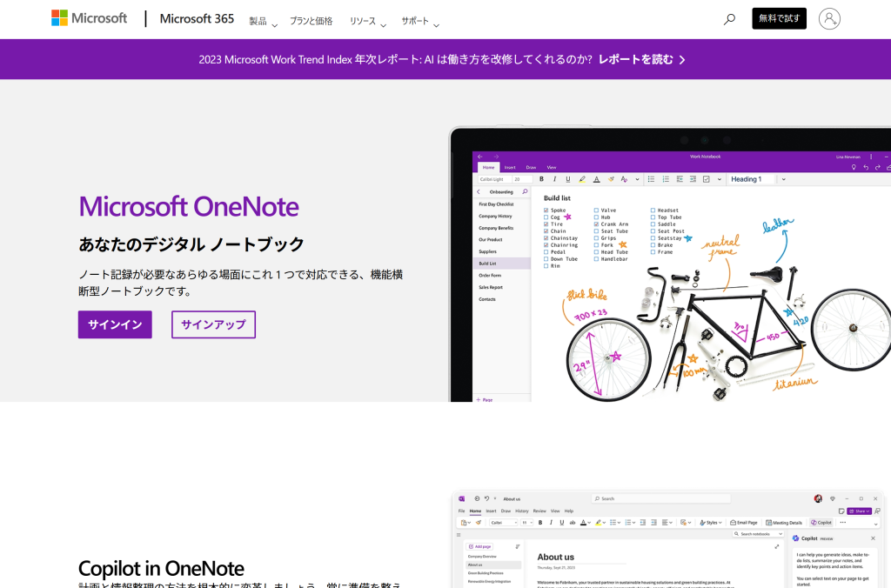Image resolution: width=891 pixels, height=588 pixels.
Task: Click font color 'A' icon in hero toolbar
Action: 596,179
